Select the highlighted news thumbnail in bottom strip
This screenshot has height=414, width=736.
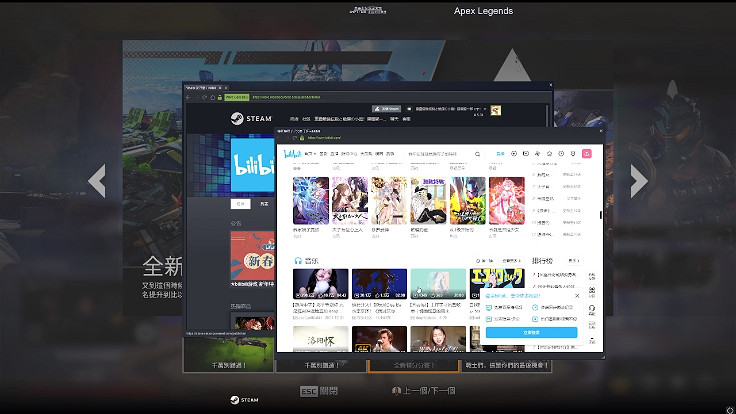point(414,366)
